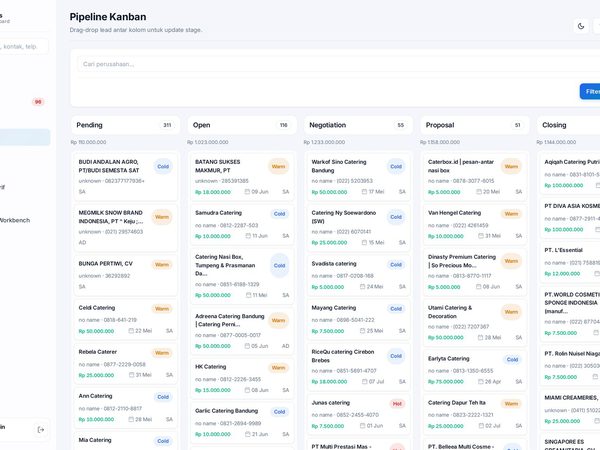Screen dimensions: 600x450
Task: Open the PT. L'Essential lead card
Action: [x=570, y=261]
